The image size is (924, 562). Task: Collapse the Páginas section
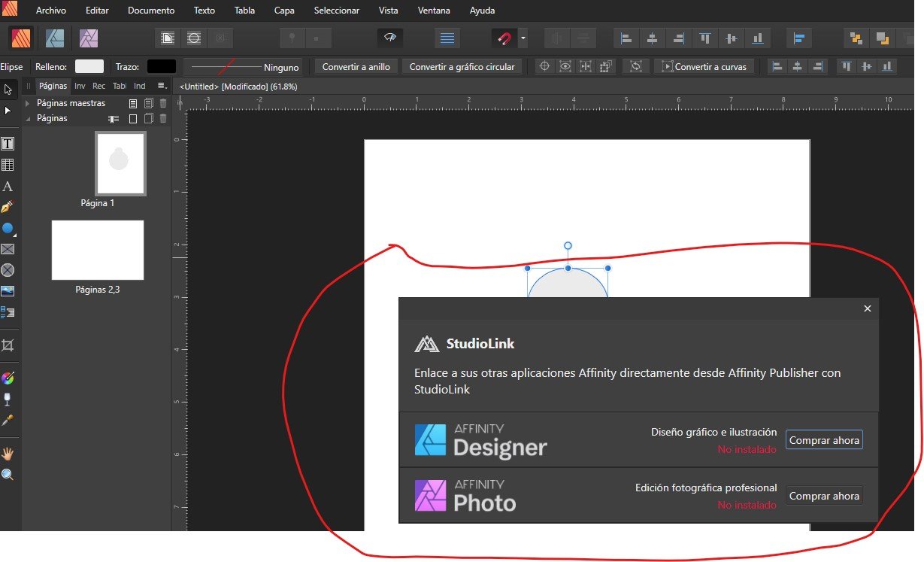coord(28,118)
